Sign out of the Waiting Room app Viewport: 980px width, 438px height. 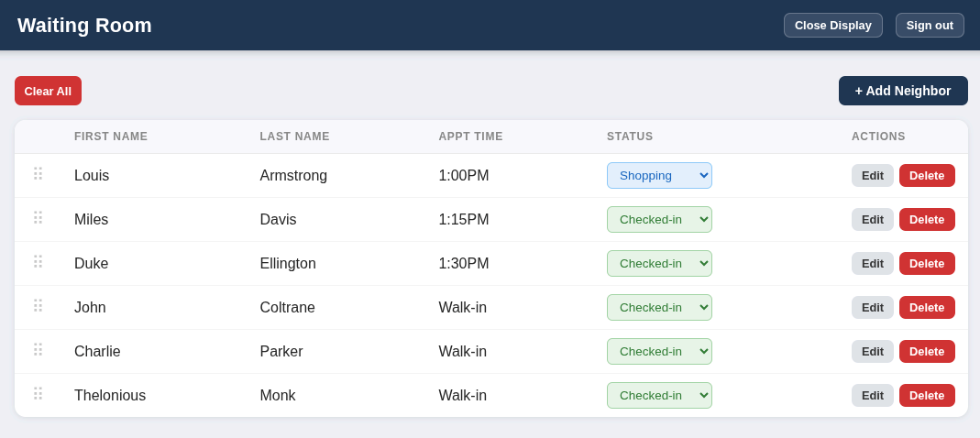click(x=930, y=25)
